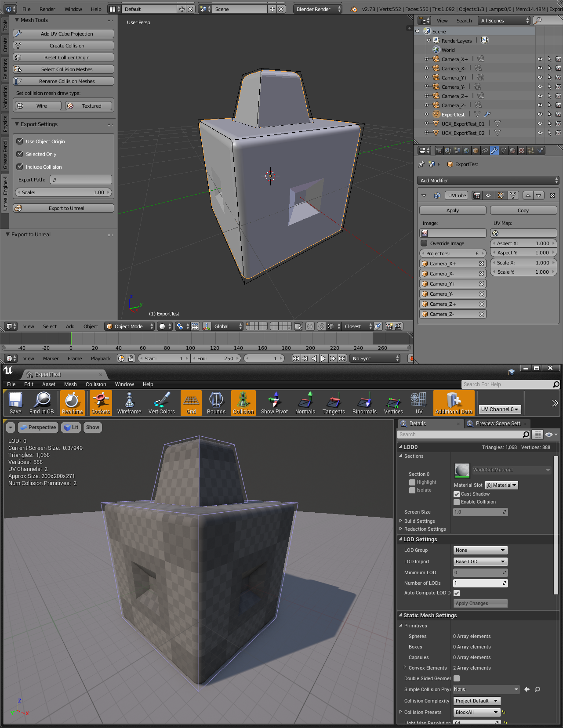Toggle Grid in Unreal toolbar
This screenshot has height=728, width=563.
191,403
